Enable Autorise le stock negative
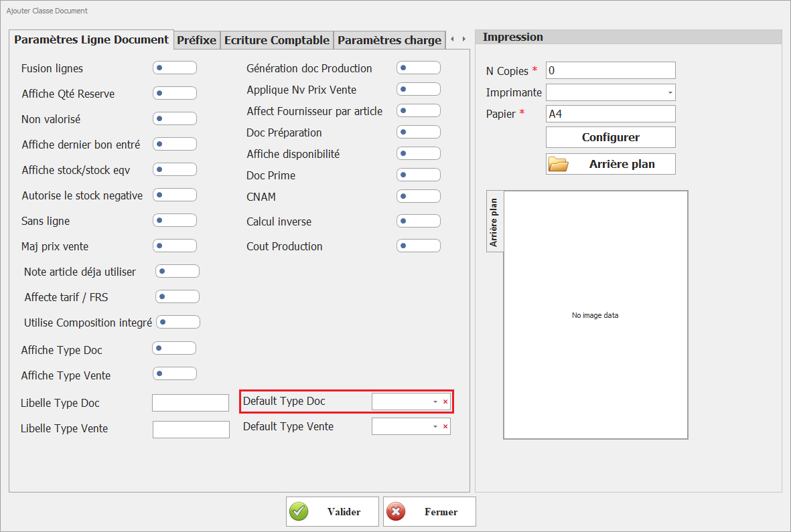 [x=175, y=195]
